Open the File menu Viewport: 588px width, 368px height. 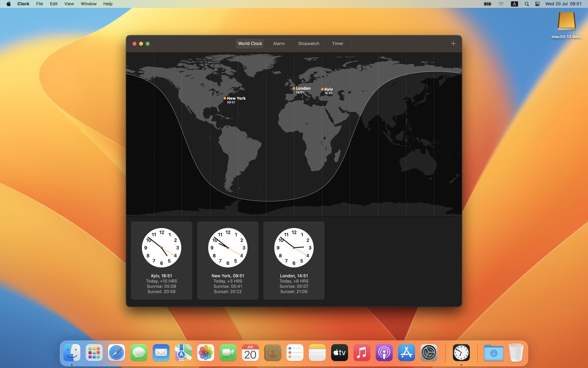[x=40, y=4]
